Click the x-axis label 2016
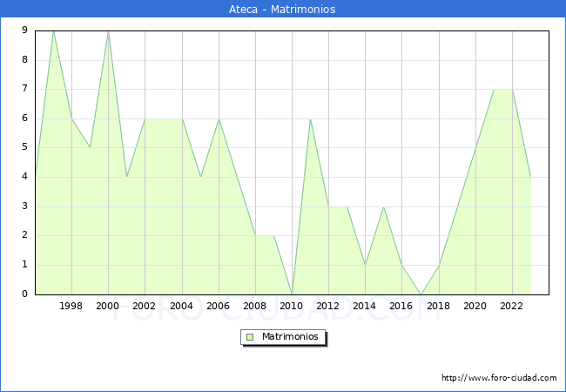Viewport: 566px width, 392px height. tap(401, 306)
